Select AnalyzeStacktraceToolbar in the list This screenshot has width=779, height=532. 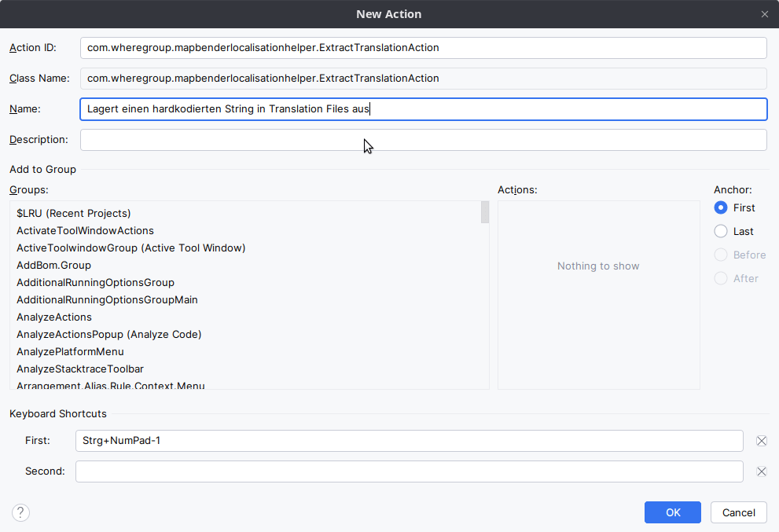80,369
